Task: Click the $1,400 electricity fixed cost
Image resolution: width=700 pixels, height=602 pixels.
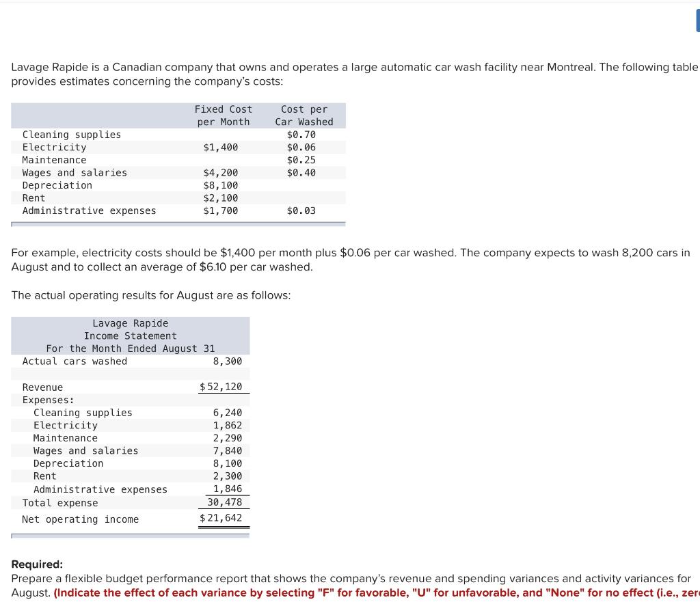Action: [x=221, y=148]
